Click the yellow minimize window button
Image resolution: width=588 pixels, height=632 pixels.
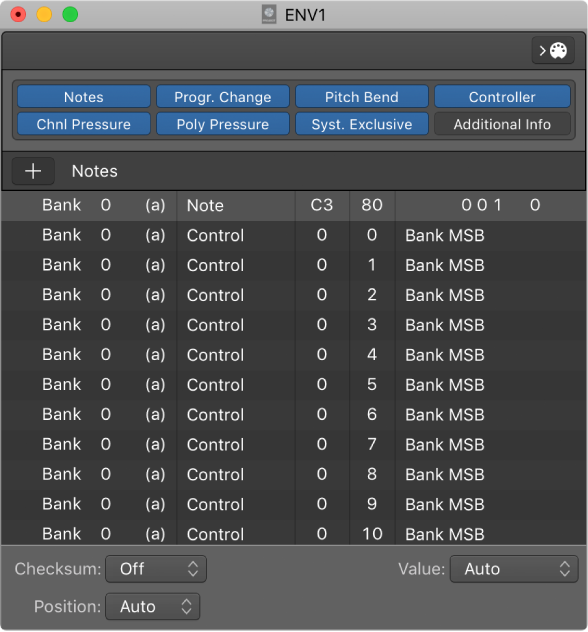tap(44, 15)
